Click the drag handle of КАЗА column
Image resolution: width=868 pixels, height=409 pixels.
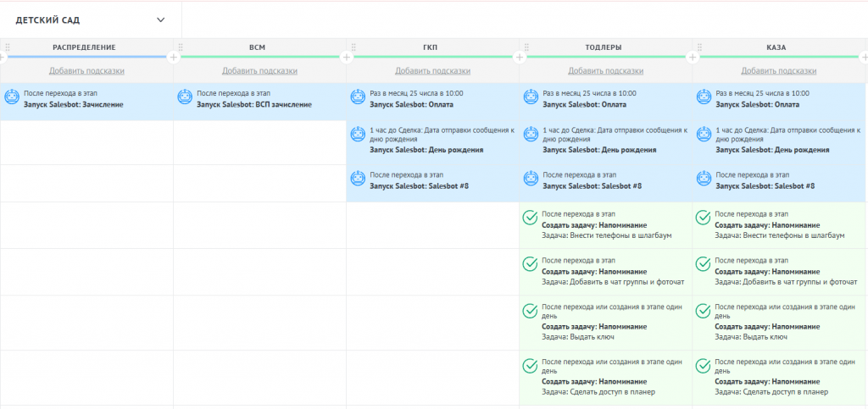pyautogui.click(x=699, y=47)
